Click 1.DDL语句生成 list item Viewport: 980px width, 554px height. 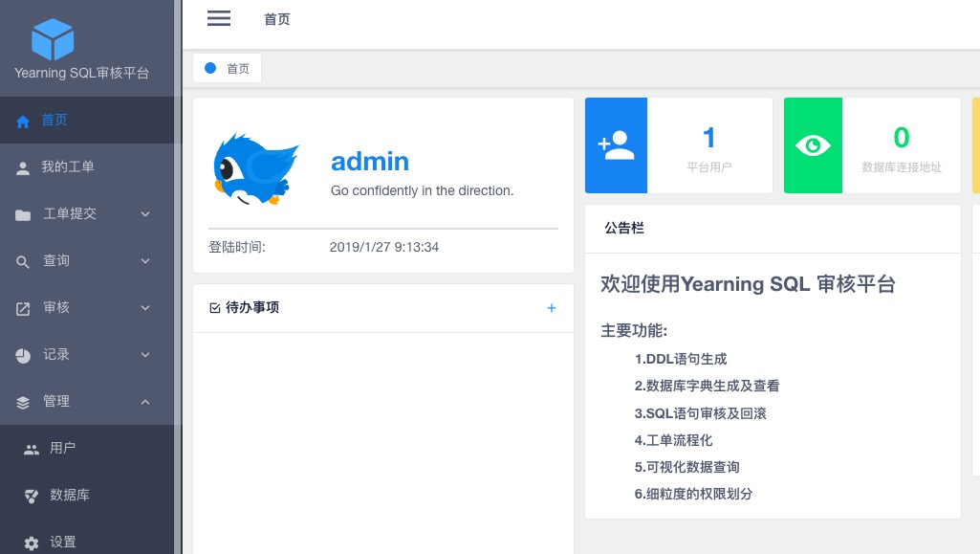tap(681, 359)
